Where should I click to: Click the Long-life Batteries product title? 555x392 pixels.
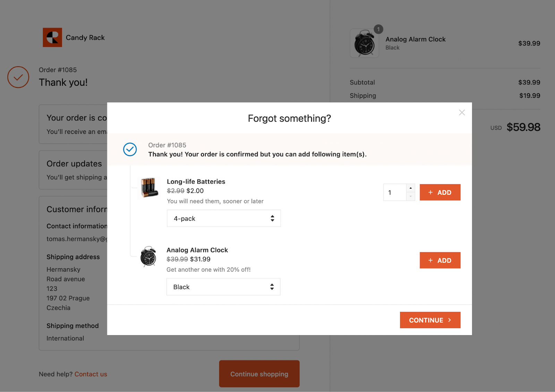pos(196,182)
